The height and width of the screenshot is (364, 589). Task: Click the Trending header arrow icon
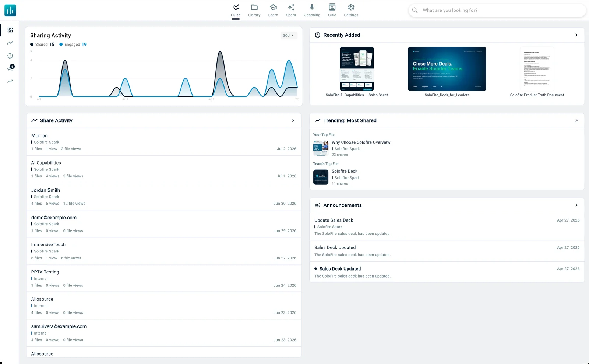tap(318, 120)
